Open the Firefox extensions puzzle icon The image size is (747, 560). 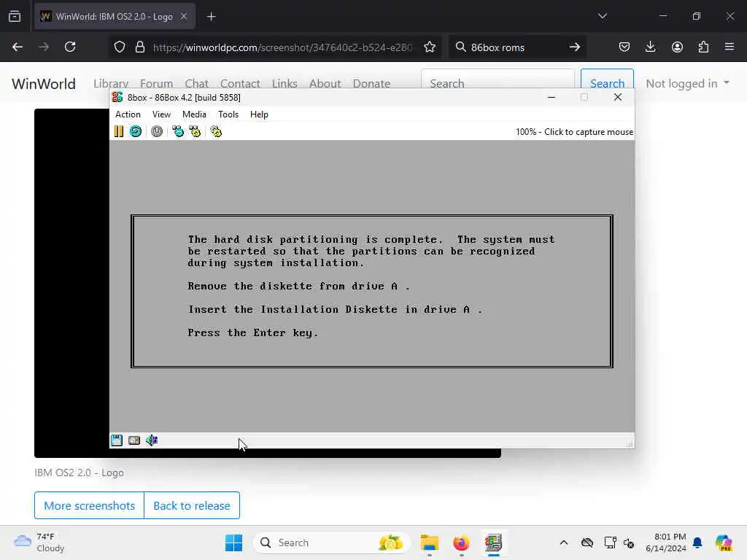(x=703, y=47)
